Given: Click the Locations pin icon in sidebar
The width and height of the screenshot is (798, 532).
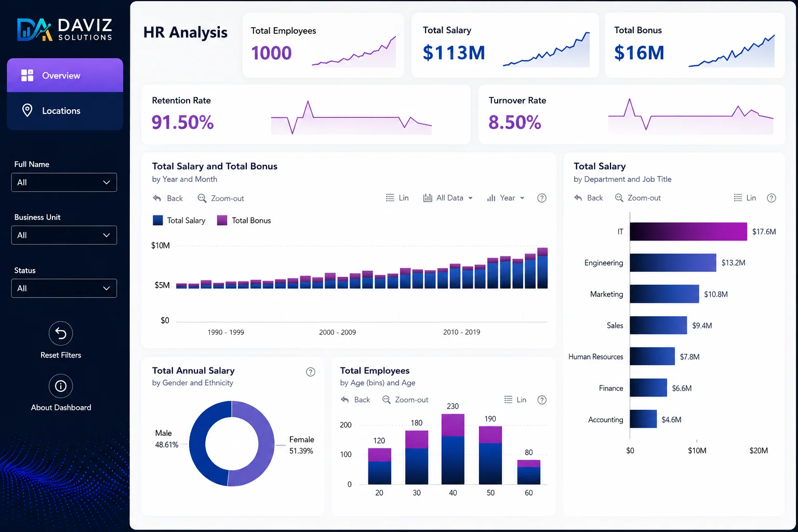Looking at the screenshot, I should (x=27, y=110).
